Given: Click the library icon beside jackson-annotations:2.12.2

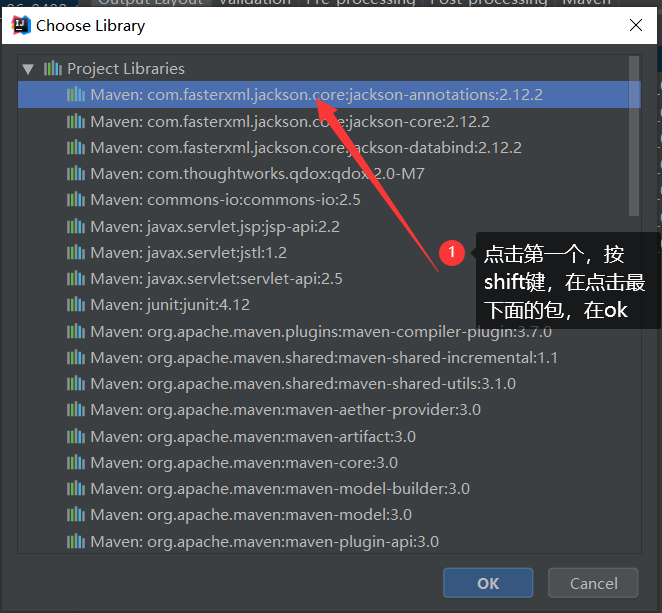Looking at the screenshot, I should click(x=76, y=95).
